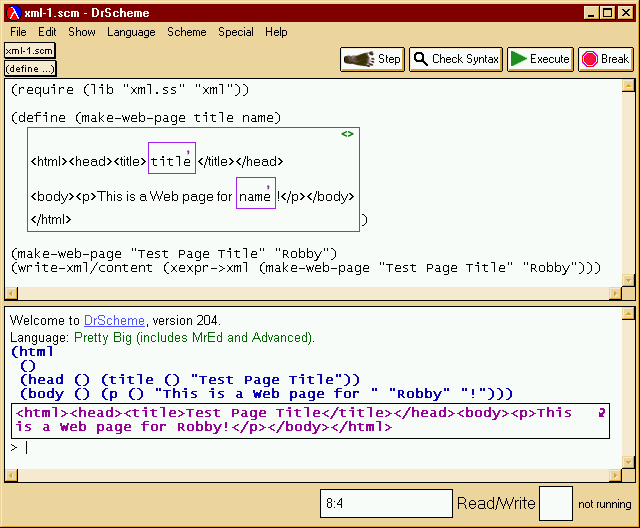
Task: Click interactions pane scroll up arrow
Action: pos(628,313)
